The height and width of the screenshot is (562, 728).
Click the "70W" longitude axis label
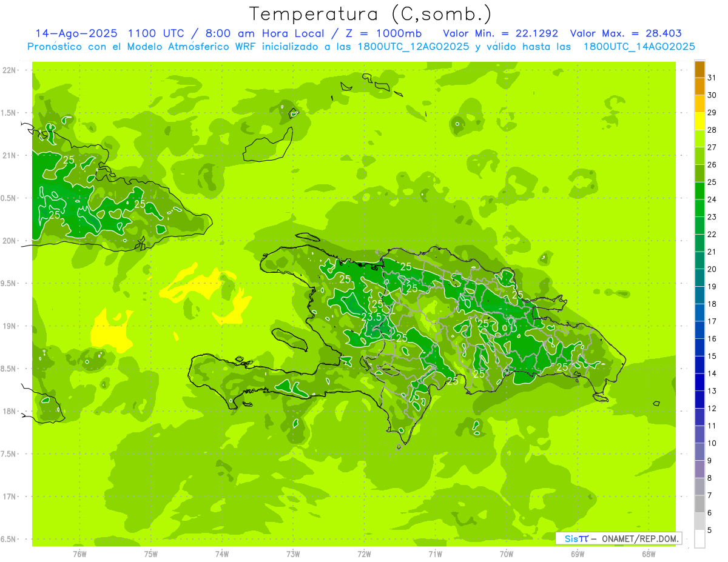point(507,554)
